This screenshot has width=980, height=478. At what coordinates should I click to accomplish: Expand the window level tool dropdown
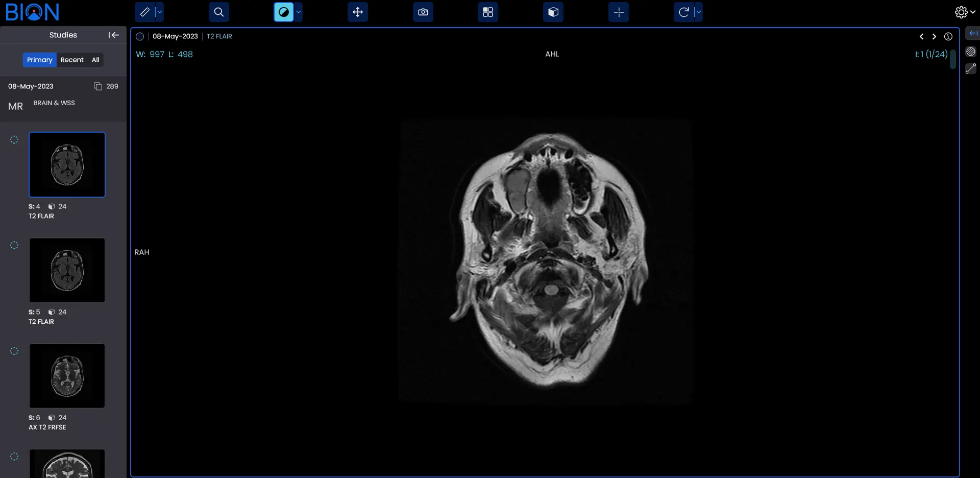point(299,12)
